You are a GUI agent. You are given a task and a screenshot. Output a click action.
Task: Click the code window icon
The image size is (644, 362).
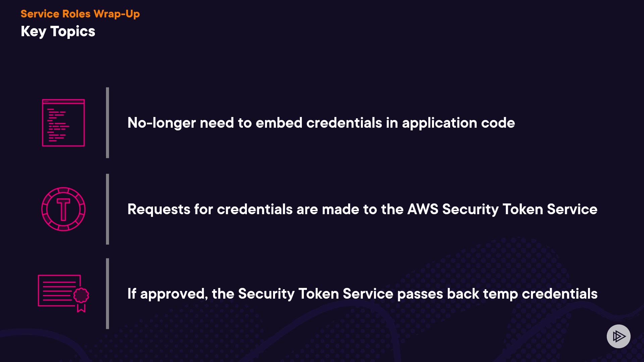(63, 123)
